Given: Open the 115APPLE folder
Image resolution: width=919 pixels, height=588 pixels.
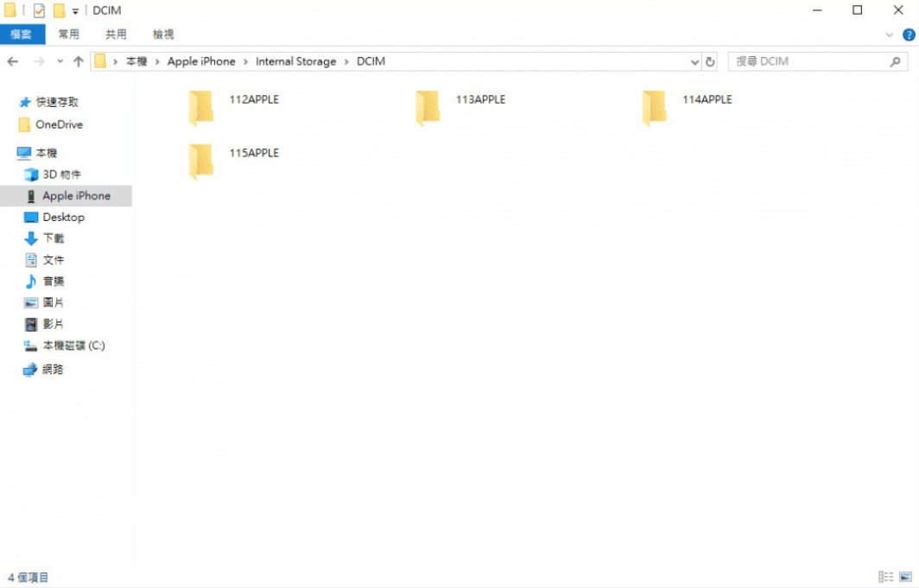Looking at the screenshot, I should (x=201, y=161).
